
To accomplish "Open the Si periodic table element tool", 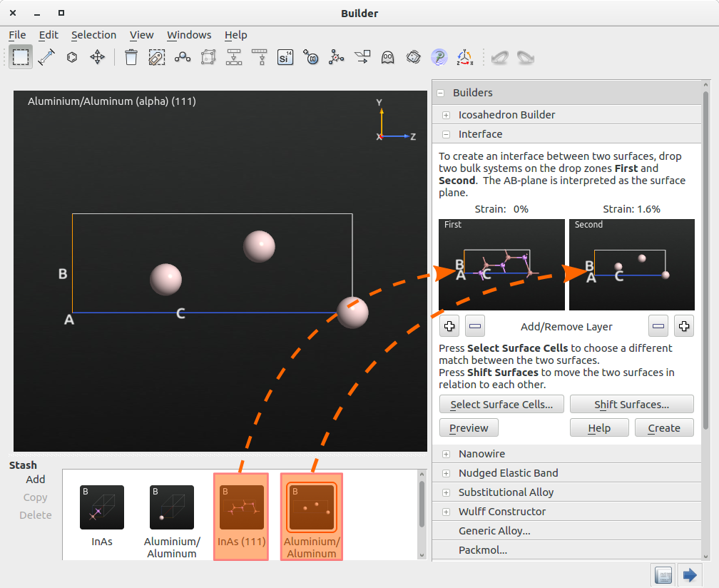I will pos(285,57).
